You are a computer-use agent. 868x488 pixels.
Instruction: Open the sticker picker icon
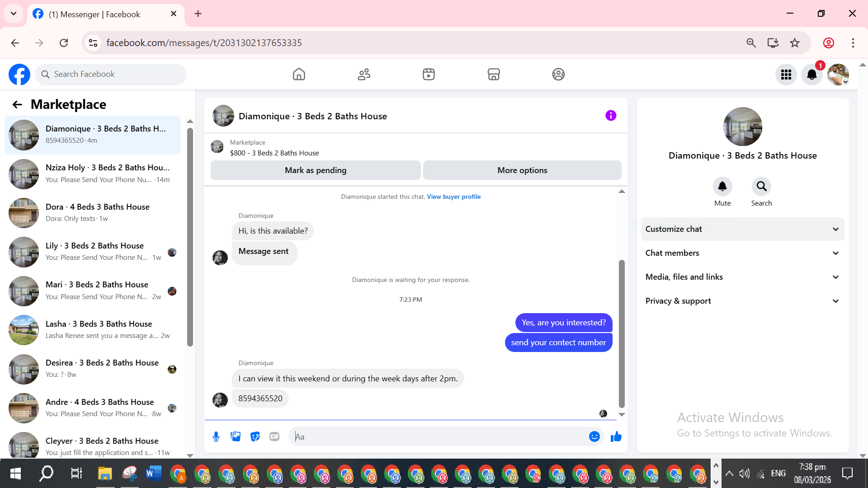coord(255,436)
